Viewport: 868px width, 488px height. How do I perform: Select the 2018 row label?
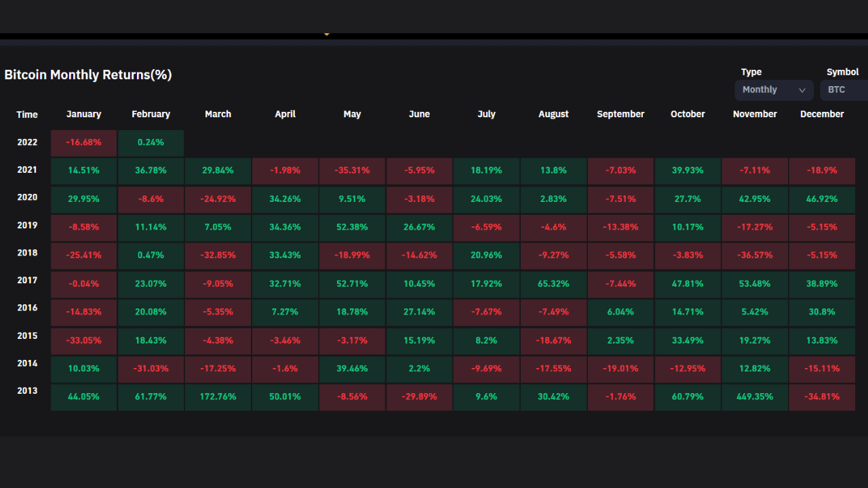(x=27, y=253)
